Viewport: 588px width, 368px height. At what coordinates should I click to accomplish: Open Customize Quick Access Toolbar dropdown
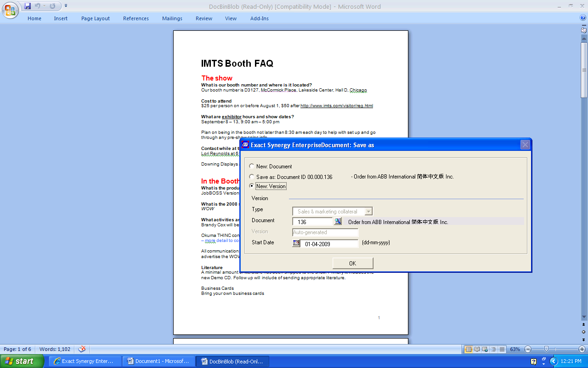coord(66,6)
